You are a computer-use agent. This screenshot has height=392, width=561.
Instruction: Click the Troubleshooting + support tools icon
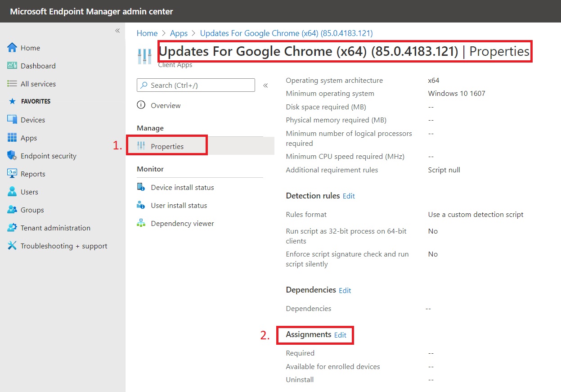[12, 246]
